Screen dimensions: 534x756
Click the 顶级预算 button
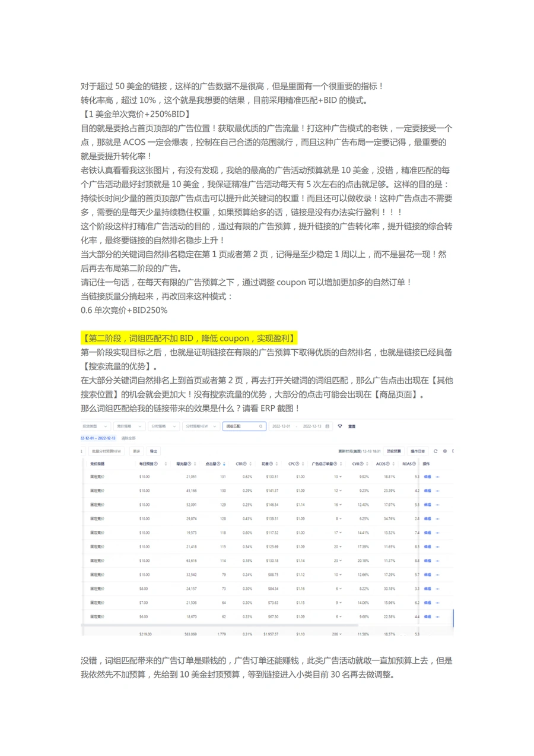394,451
